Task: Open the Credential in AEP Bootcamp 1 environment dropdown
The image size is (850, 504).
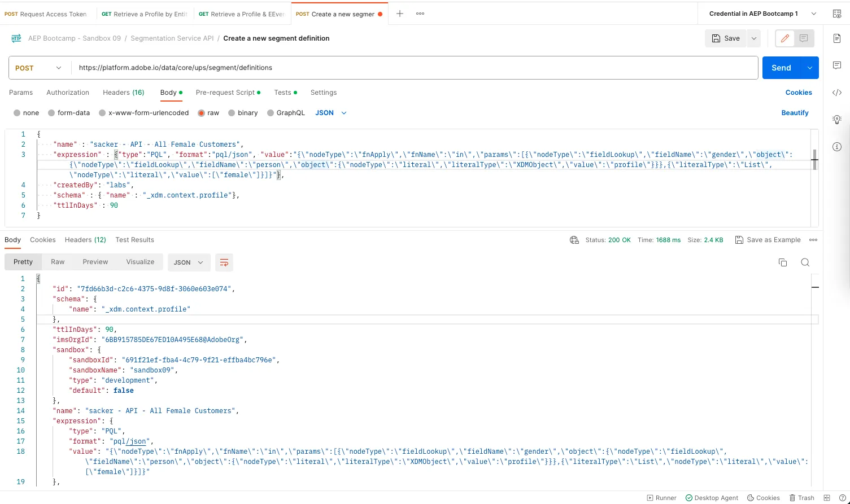Action: (762, 14)
